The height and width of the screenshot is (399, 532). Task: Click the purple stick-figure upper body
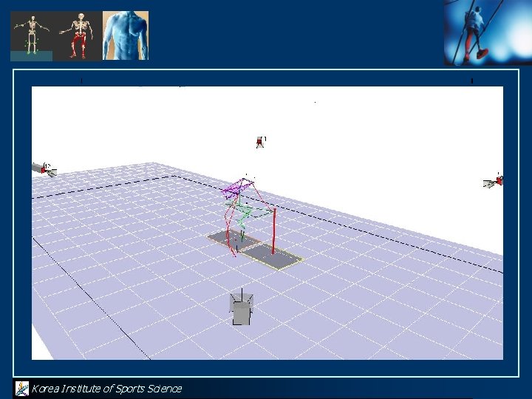point(237,188)
